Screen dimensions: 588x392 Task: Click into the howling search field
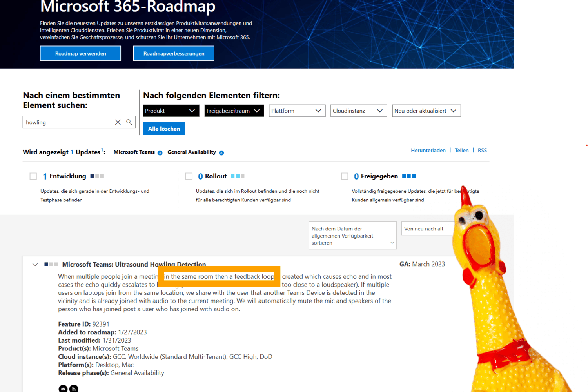(67, 122)
